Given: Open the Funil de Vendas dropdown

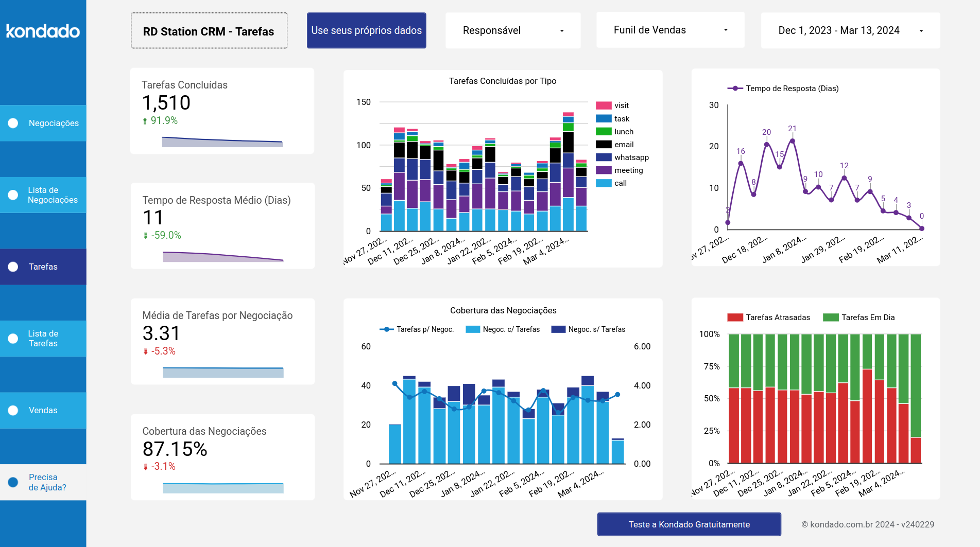Looking at the screenshot, I should coord(670,30).
